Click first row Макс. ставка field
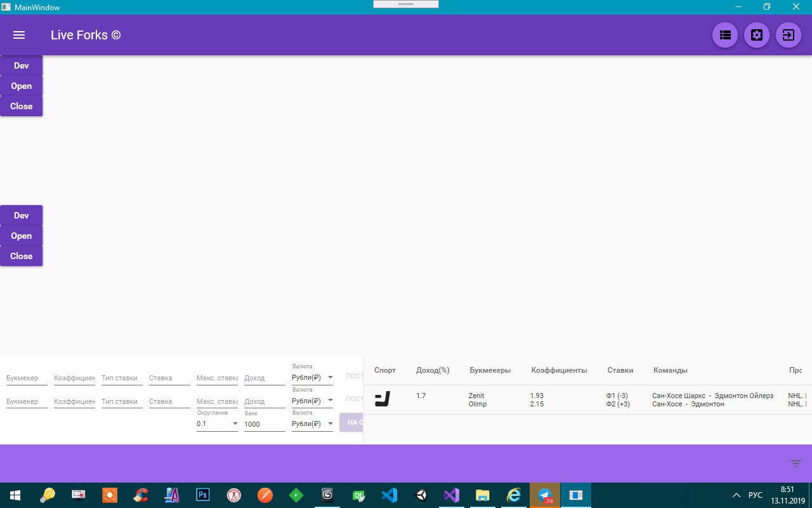 tap(217, 378)
